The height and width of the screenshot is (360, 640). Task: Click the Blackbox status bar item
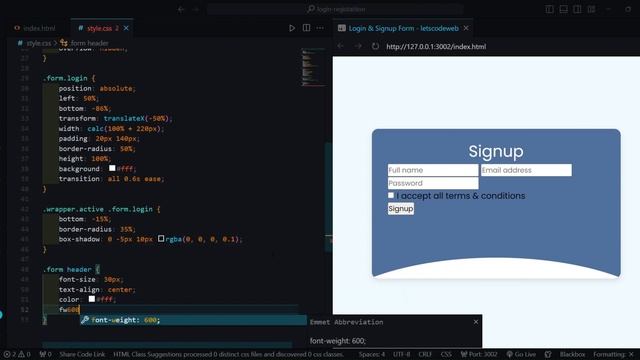572,354
